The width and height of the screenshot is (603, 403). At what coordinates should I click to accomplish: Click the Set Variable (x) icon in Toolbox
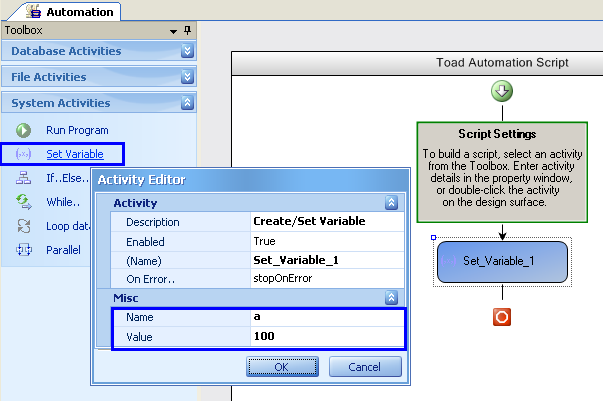point(23,154)
